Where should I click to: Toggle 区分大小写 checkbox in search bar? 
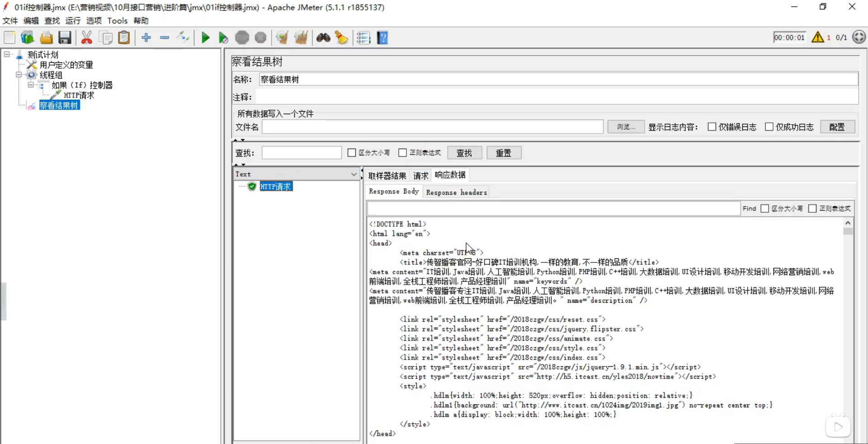pyautogui.click(x=352, y=153)
